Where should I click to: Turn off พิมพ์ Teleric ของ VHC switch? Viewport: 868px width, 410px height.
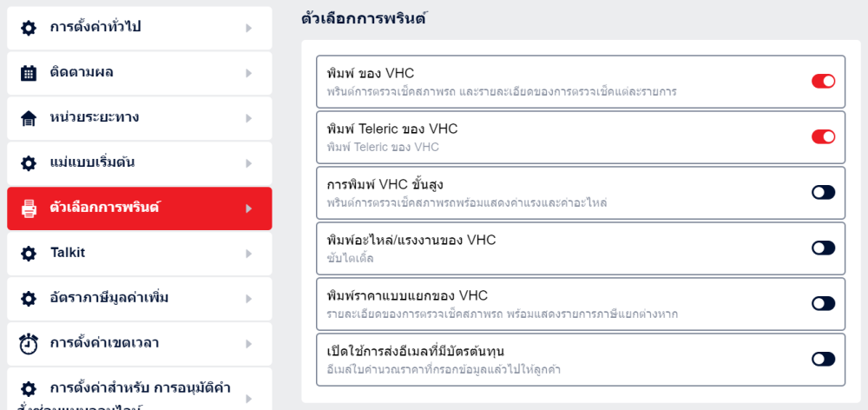(x=823, y=136)
